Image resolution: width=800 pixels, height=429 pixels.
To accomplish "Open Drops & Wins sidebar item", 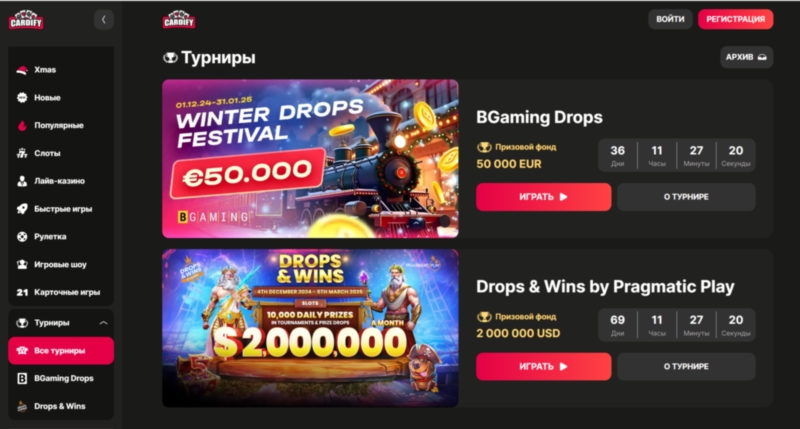I will pyautogui.click(x=61, y=407).
